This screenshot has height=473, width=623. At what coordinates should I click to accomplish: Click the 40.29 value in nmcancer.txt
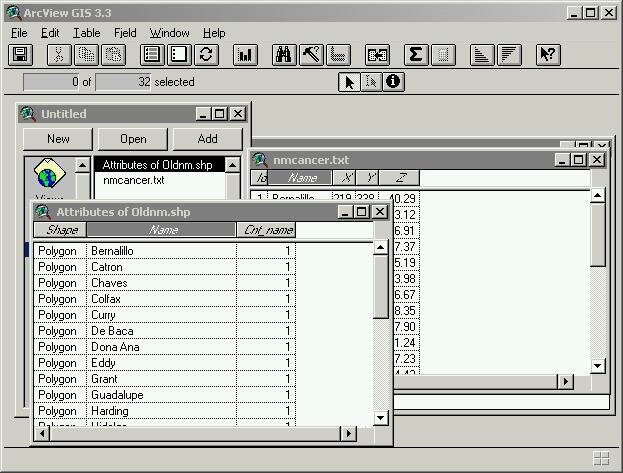402,198
